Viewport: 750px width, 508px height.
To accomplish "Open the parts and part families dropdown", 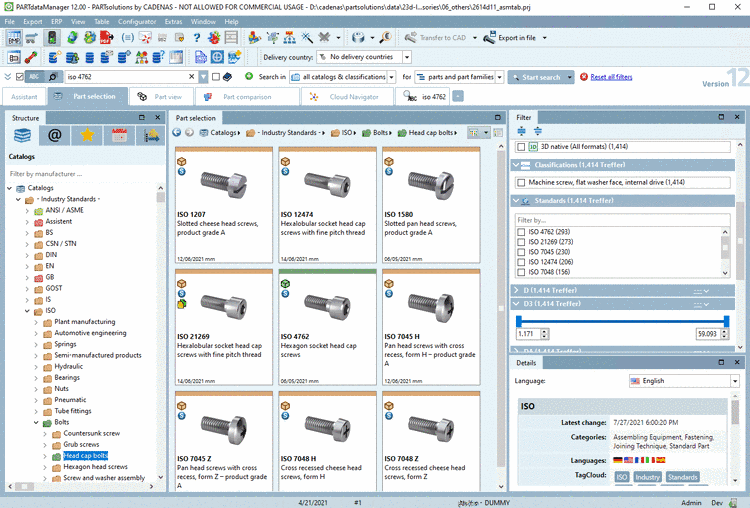I will click(x=499, y=77).
